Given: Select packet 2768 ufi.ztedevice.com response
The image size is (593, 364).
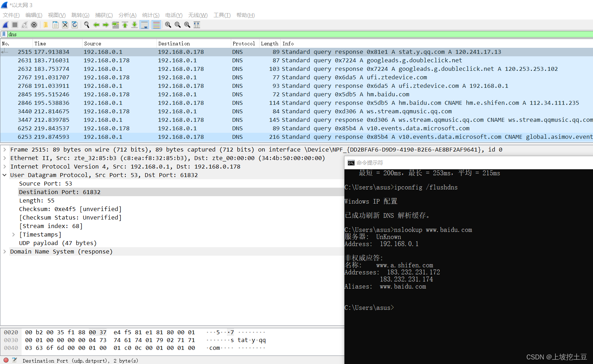Looking at the screenshot, I should point(297,86).
